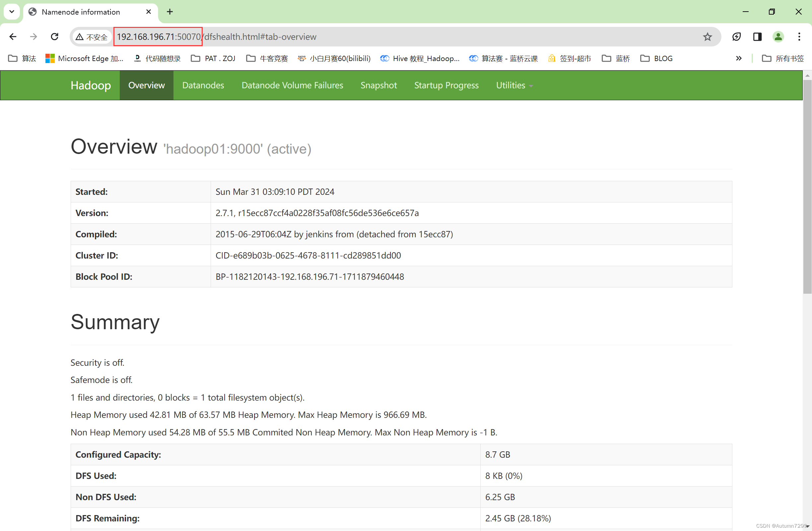Open the user profile avatar
The height and width of the screenshot is (531, 812).
[x=778, y=37]
